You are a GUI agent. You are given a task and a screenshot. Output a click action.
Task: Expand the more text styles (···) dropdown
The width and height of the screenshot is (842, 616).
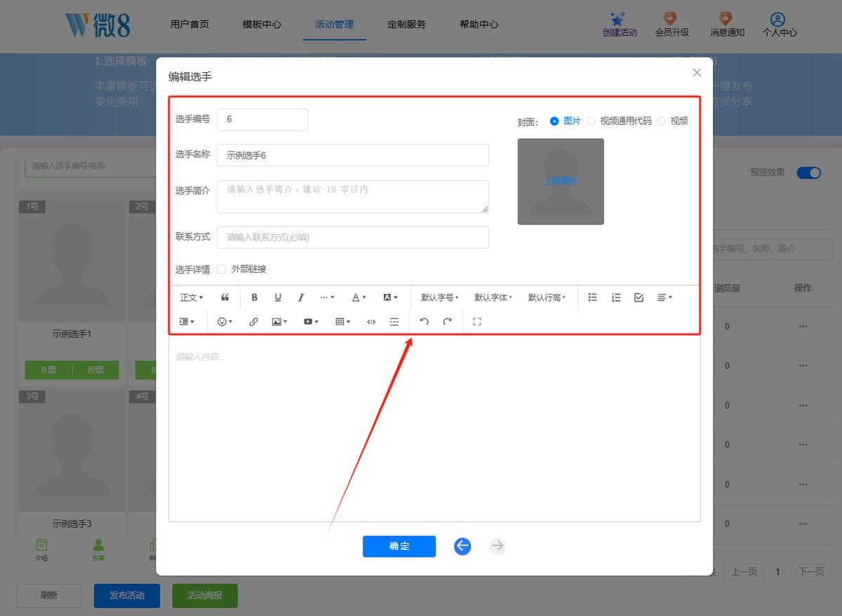click(327, 297)
